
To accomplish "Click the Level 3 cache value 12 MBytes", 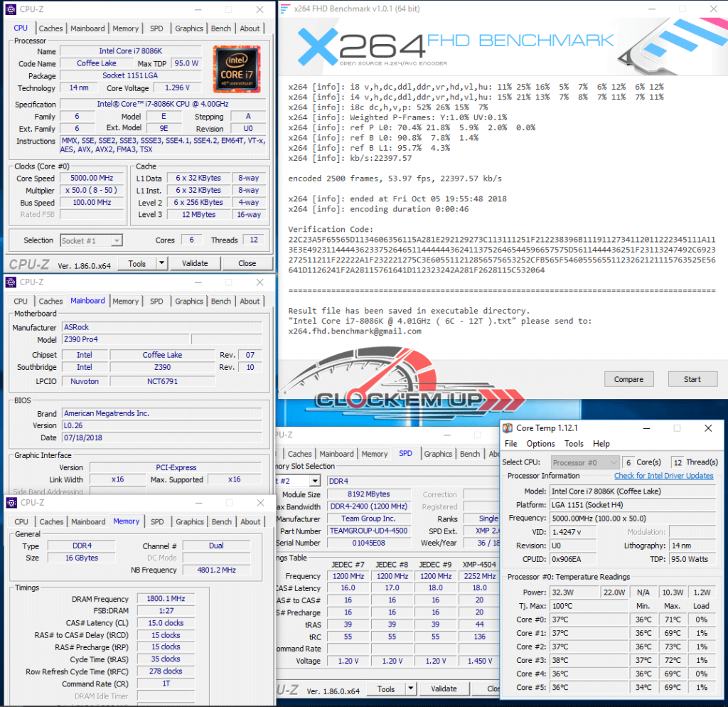I will tap(199, 214).
